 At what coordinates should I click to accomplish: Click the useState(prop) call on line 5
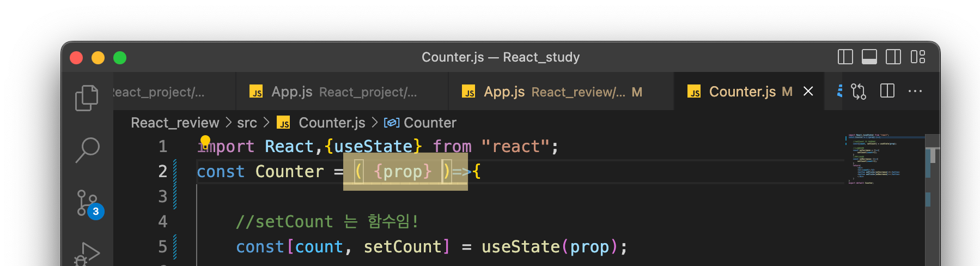[x=550, y=247]
